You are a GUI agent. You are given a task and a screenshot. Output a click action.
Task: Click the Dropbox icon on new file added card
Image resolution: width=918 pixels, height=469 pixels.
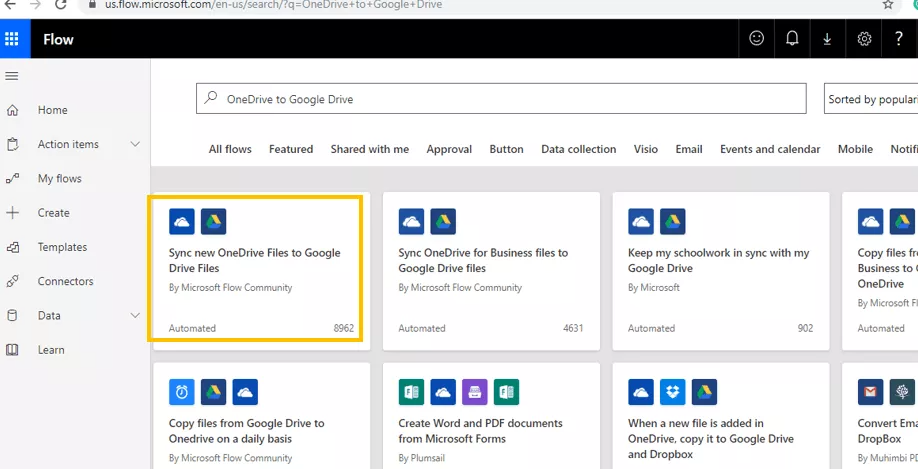(x=672, y=392)
